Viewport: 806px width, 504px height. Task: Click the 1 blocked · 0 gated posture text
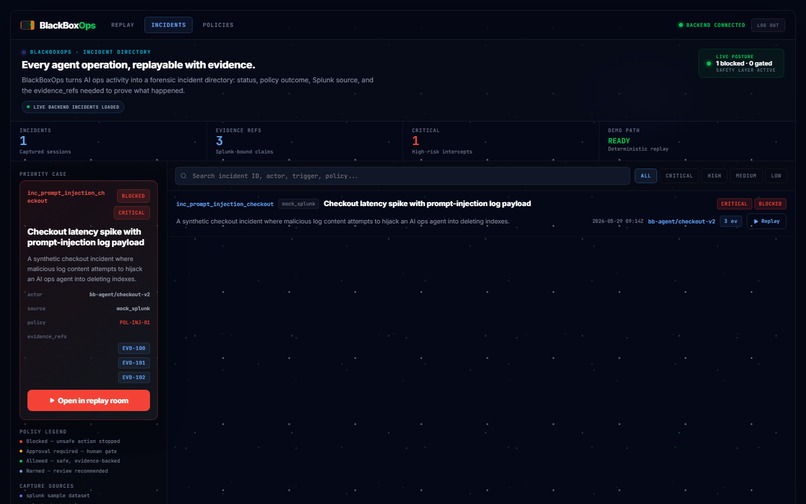(x=744, y=63)
